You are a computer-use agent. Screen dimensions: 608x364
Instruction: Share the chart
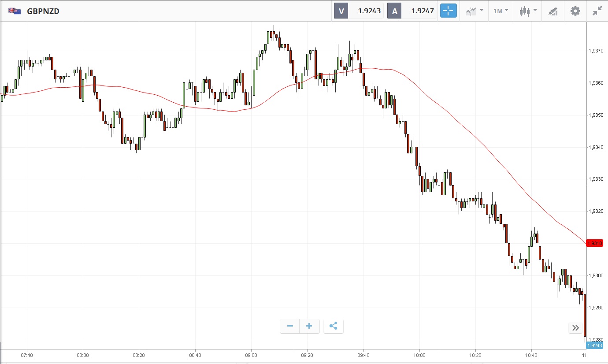coord(334,326)
